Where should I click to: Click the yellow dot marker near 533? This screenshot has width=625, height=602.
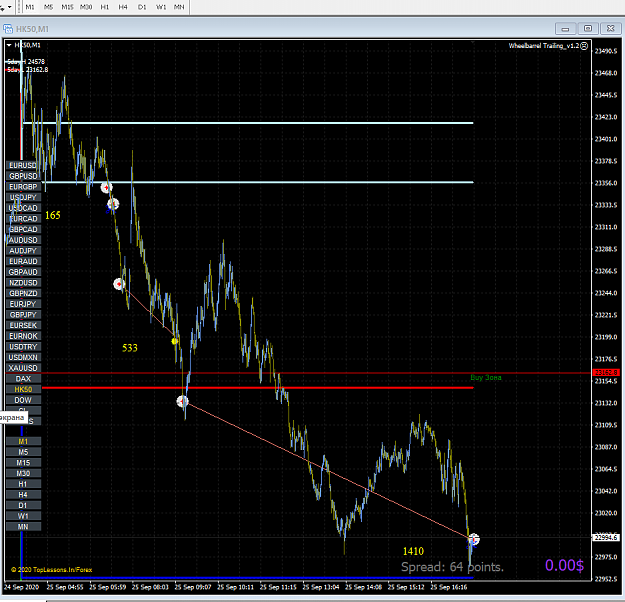coord(174,341)
